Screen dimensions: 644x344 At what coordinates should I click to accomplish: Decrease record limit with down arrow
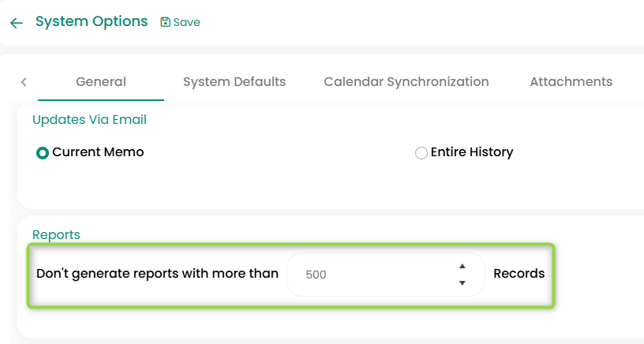pyautogui.click(x=462, y=283)
